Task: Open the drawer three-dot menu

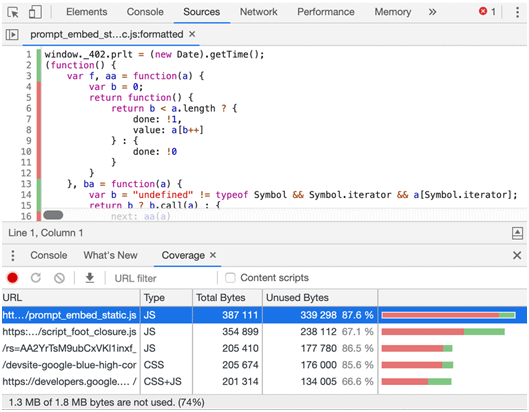Action: pyautogui.click(x=13, y=255)
